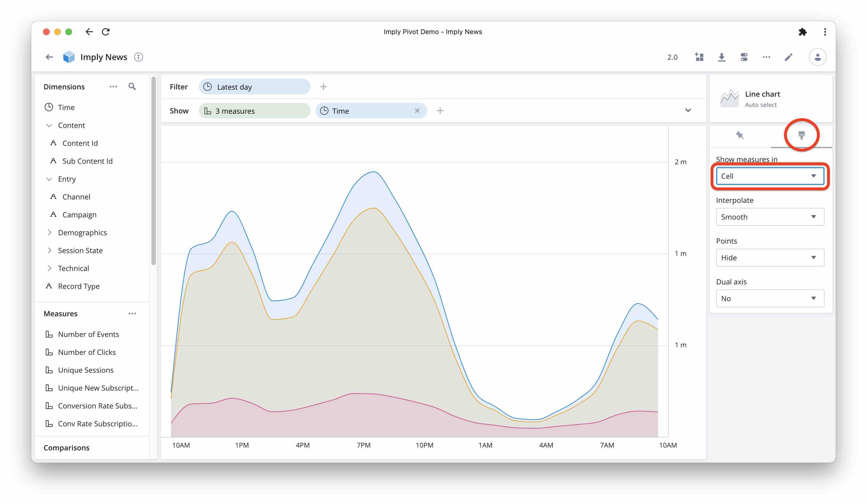The image size is (867, 504).
Task: Switch to the pin tab in side panel
Action: pyautogui.click(x=740, y=135)
